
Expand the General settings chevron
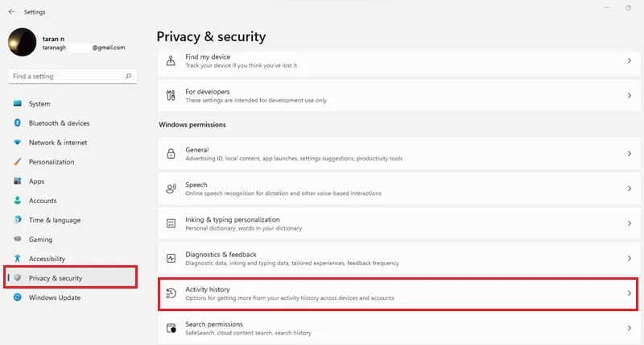(x=630, y=154)
